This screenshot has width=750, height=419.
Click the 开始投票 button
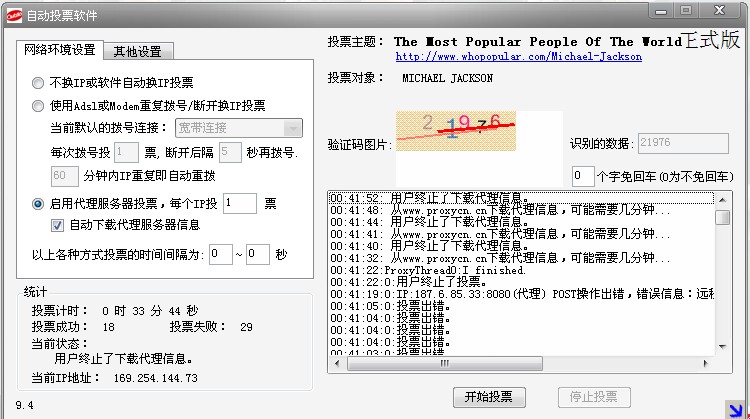pyautogui.click(x=489, y=397)
